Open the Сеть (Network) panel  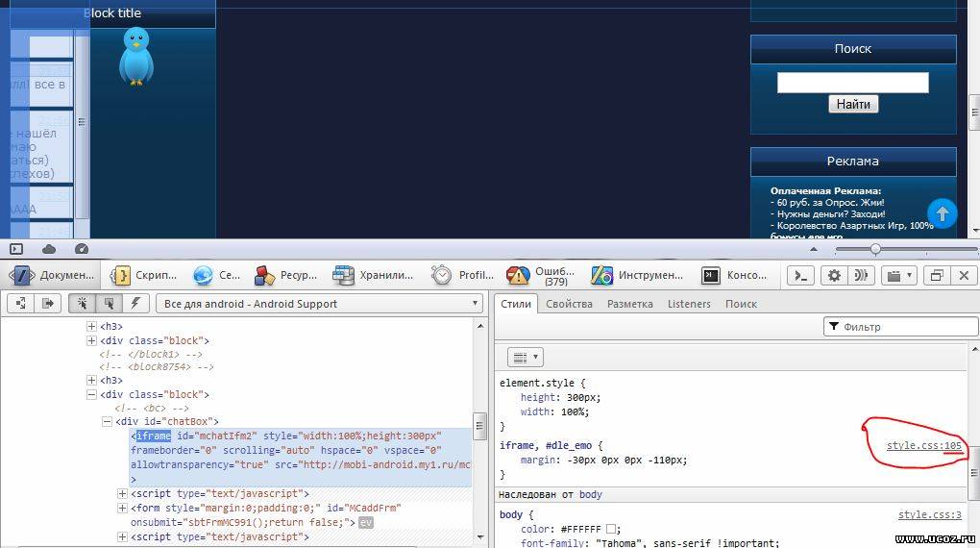click(x=217, y=276)
